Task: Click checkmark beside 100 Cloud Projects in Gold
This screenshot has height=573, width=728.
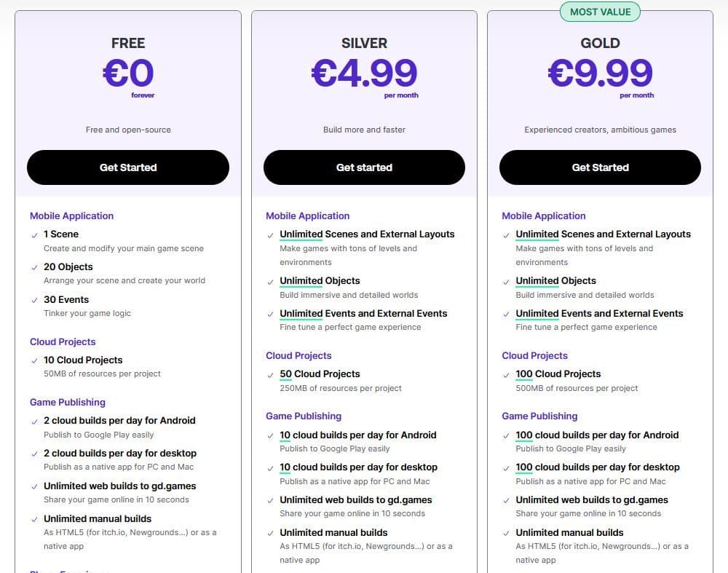Action: pyautogui.click(x=507, y=374)
